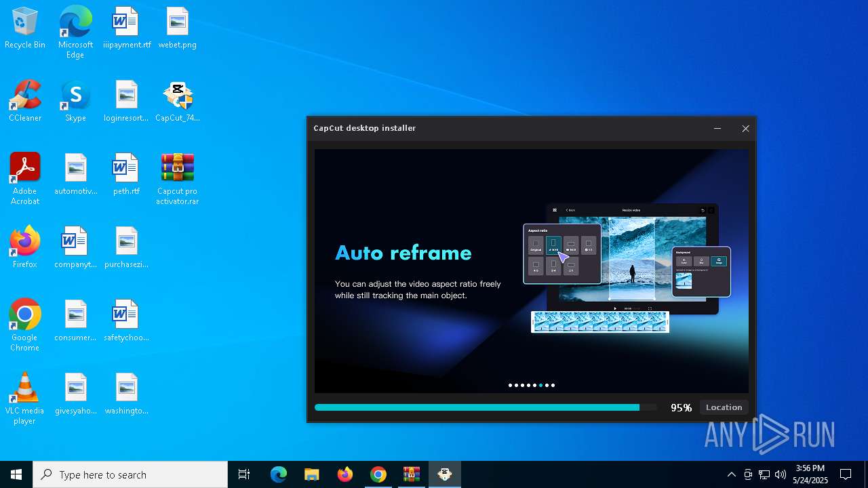Open the VLC media player shortcut
This screenshot has width=868, height=488.
[25, 399]
